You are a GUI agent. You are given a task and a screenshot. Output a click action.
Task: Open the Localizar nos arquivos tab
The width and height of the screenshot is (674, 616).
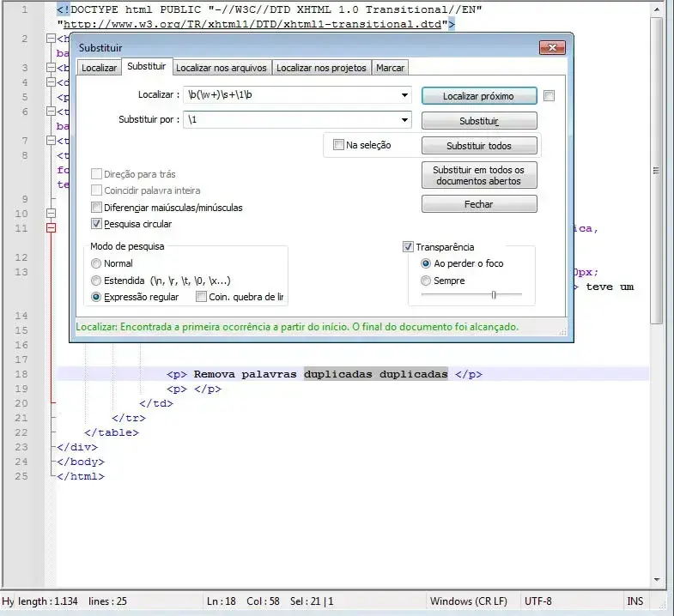[222, 68]
